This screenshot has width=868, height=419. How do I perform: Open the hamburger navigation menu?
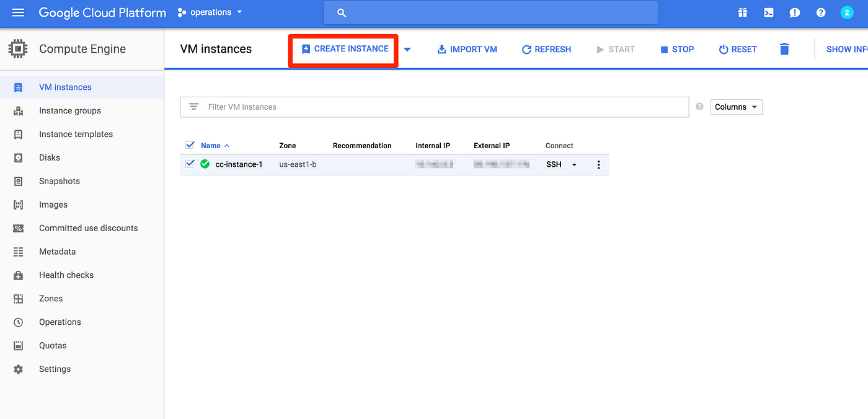coord(18,12)
